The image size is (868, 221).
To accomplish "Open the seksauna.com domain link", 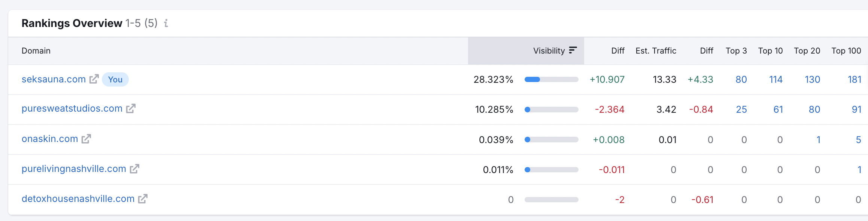I will [x=54, y=79].
